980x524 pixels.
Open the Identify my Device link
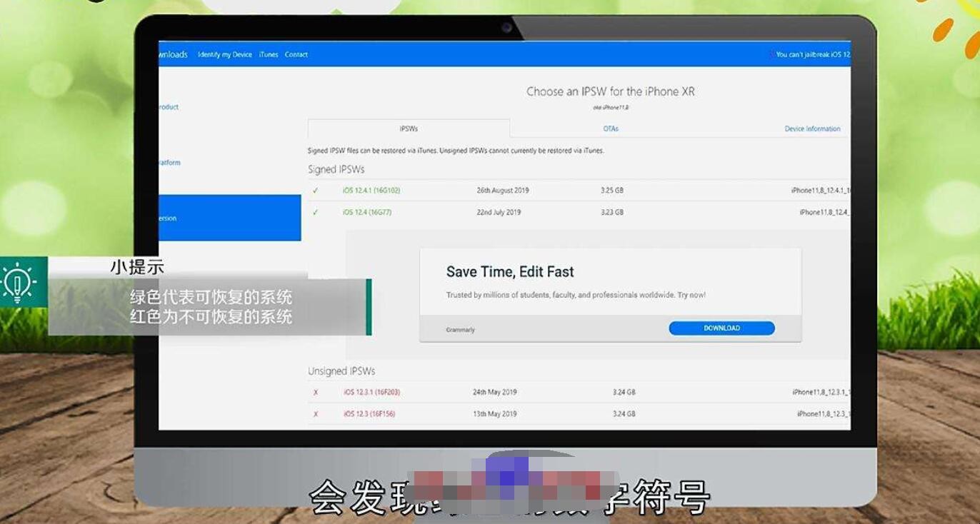(x=225, y=54)
